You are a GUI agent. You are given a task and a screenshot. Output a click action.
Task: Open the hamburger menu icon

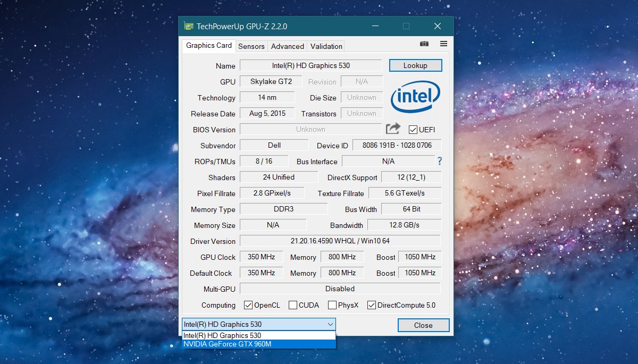click(443, 44)
